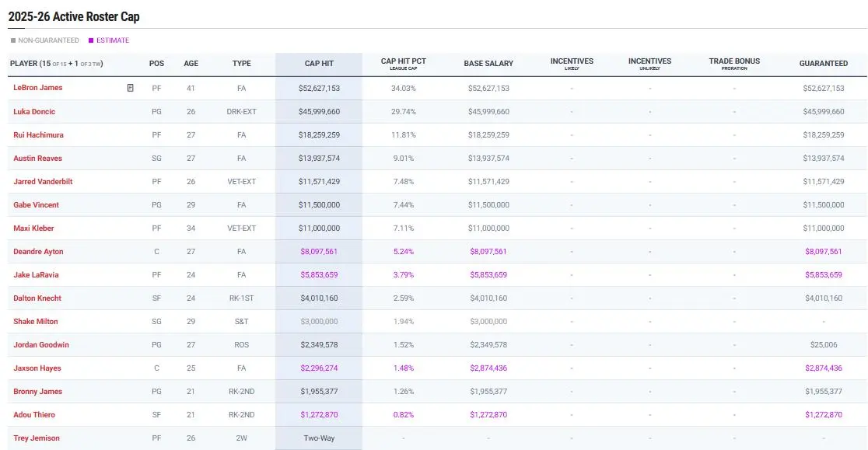Select Jaxson Hayes cap hit $2,296,274
The width and height of the screenshot is (868, 450).
click(x=319, y=368)
